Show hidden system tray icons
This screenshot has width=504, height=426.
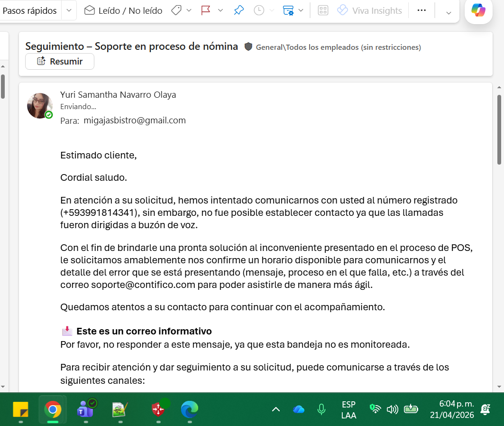point(276,409)
